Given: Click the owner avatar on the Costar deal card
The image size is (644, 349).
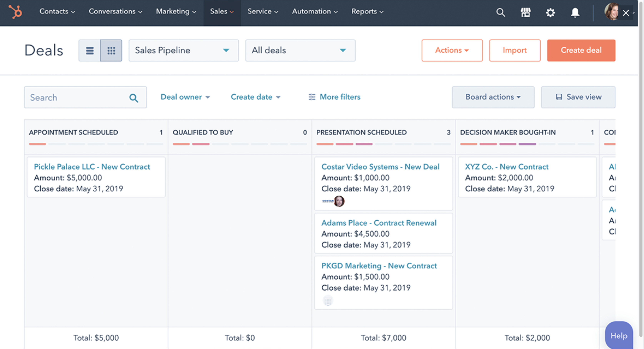Looking at the screenshot, I should point(339,201).
